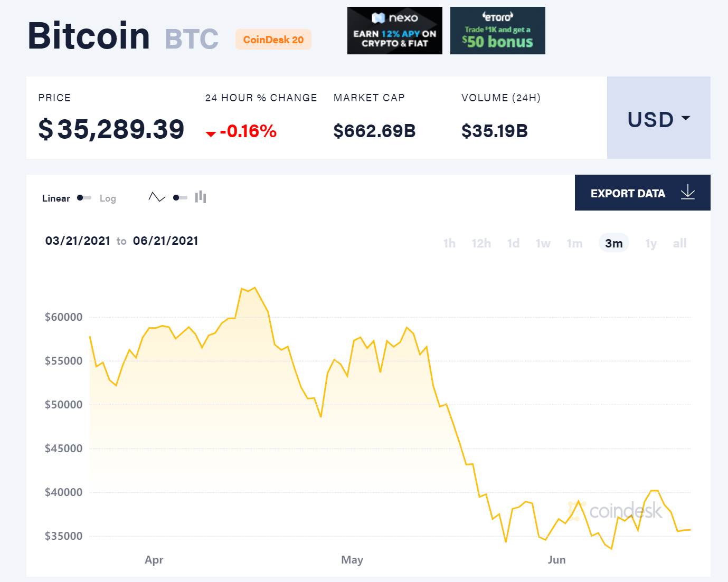Image resolution: width=728 pixels, height=582 pixels.
Task: Toggle the Linear/Log scale switch
Action: tap(84, 198)
